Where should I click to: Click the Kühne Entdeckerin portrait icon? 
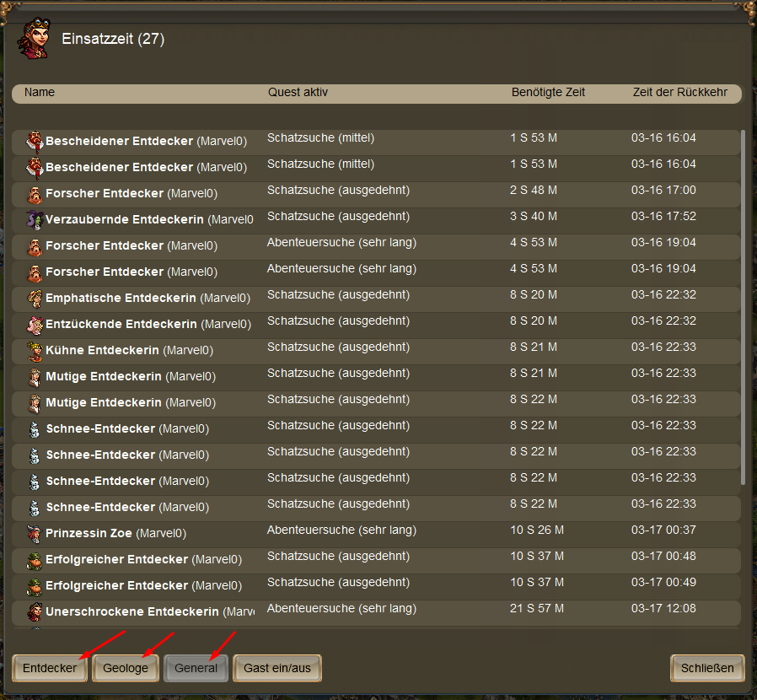pyautogui.click(x=34, y=350)
